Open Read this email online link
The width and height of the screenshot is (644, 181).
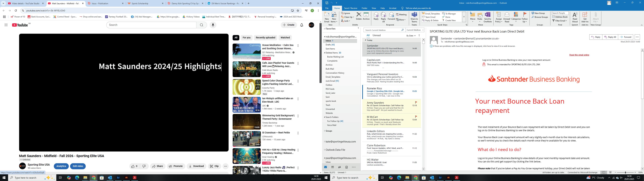(x=579, y=55)
